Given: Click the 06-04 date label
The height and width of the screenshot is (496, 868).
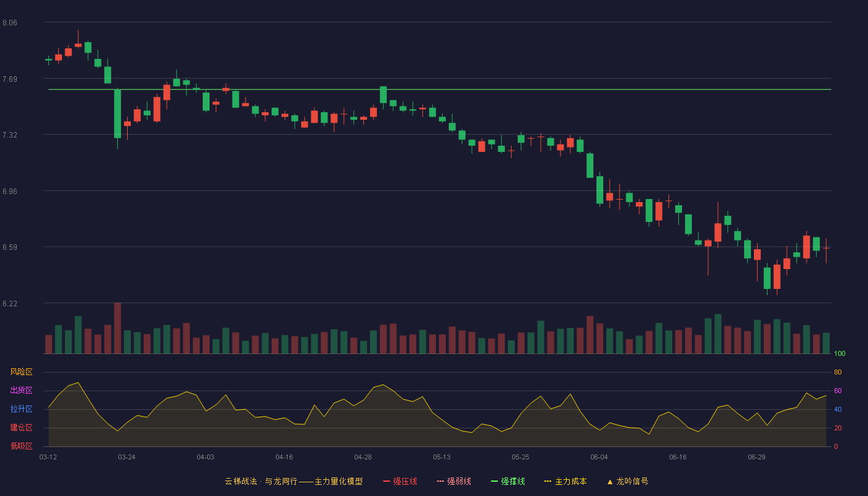Looking at the screenshot, I should (599, 457).
